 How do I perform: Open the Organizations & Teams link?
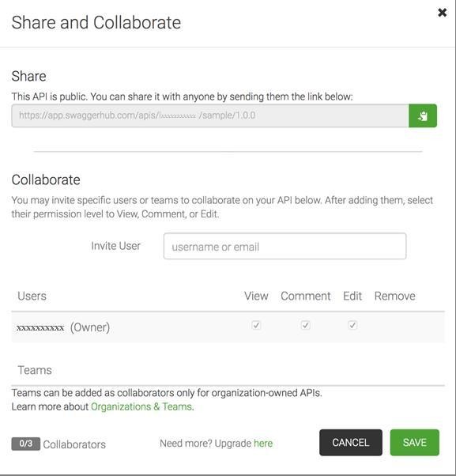tap(141, 406)
